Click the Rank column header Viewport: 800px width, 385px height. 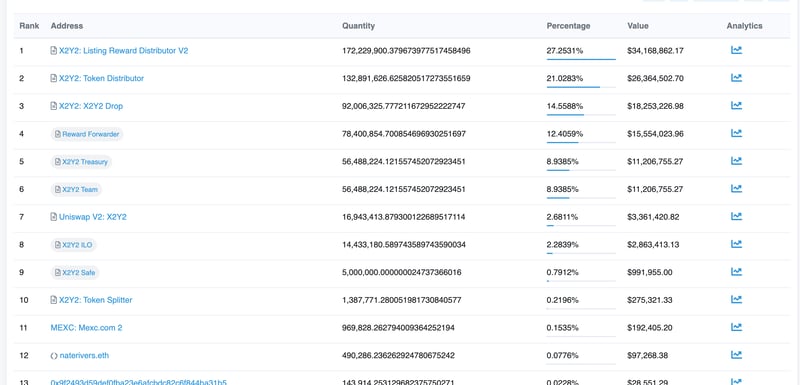pos(30,25)
